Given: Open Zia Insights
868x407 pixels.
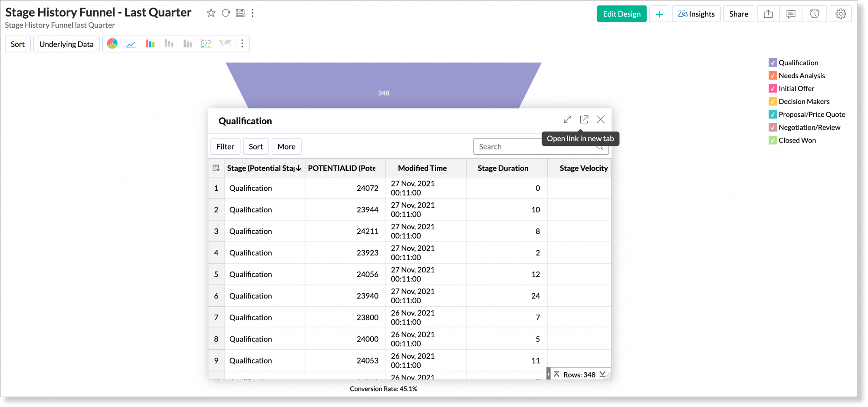Looking at the screenshot, I should click(x=696, y=14).
